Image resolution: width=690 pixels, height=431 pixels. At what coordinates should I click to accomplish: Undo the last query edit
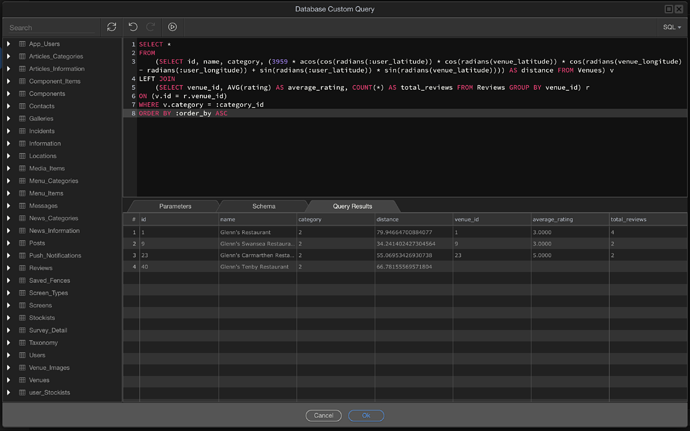133,27
